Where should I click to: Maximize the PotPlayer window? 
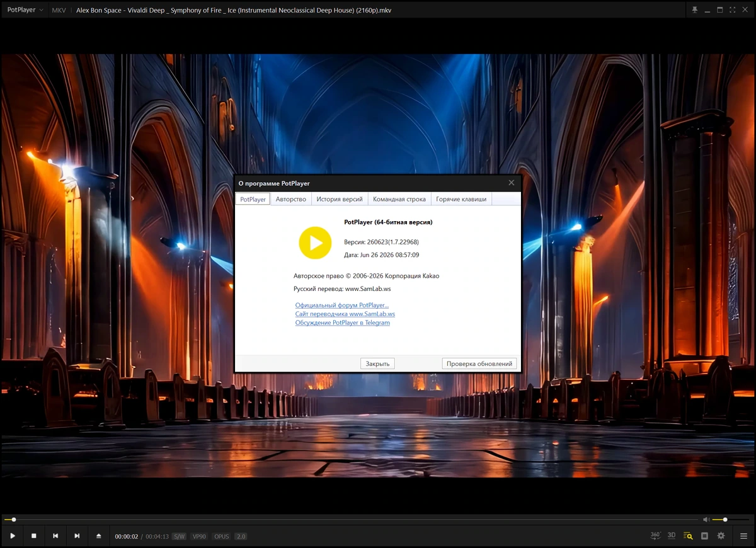720,10
